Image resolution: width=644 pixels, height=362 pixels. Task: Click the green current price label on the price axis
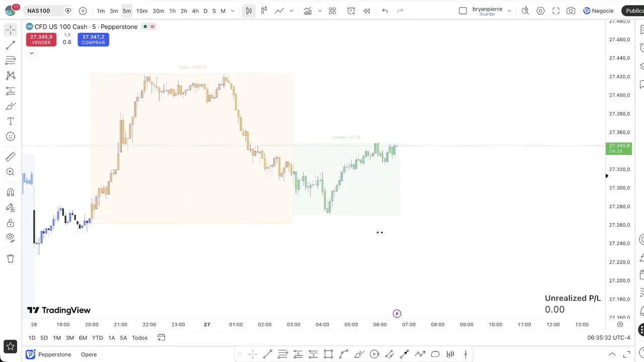(619, 148)
